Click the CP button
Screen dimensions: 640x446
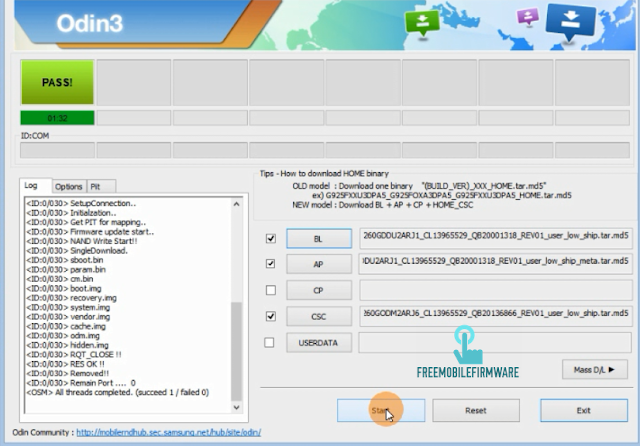(319, 290)
